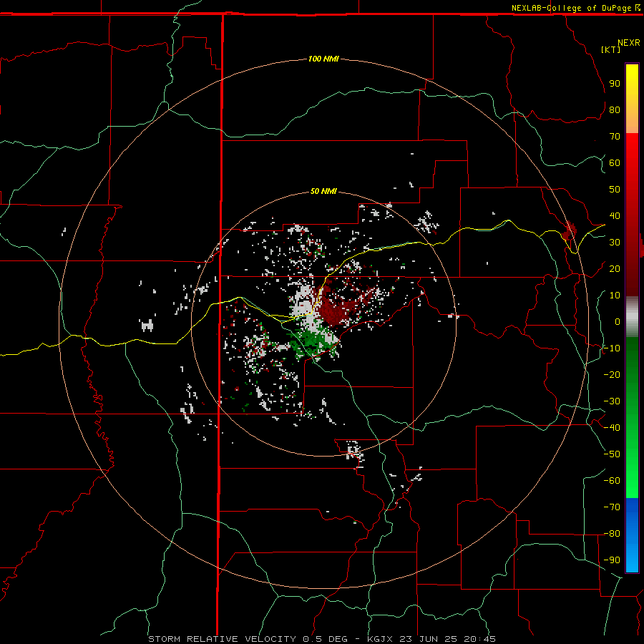644x644 pixels.
Task: Click the 50 value on velocity scale
Action: point(615,190)
